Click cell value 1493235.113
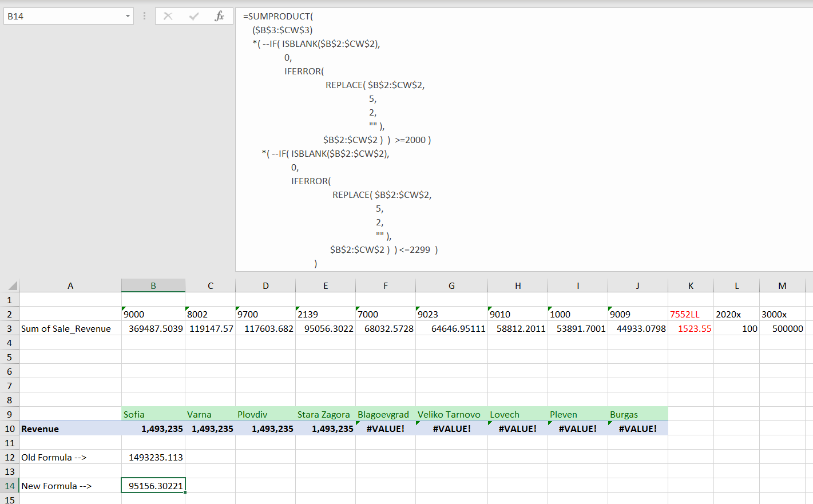Screen dimensions: 813x504 pos(153,457)
